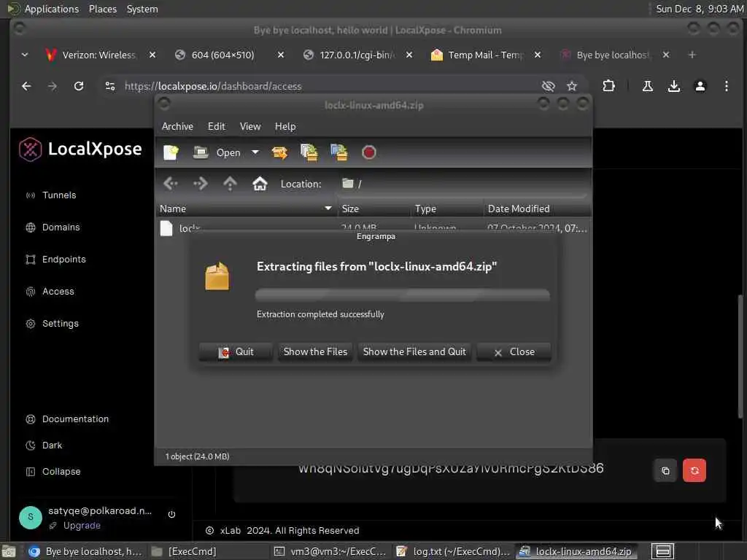Click the red regenerate token button
This screenshot has height=560, width=747.
click(x=694, y=470)
